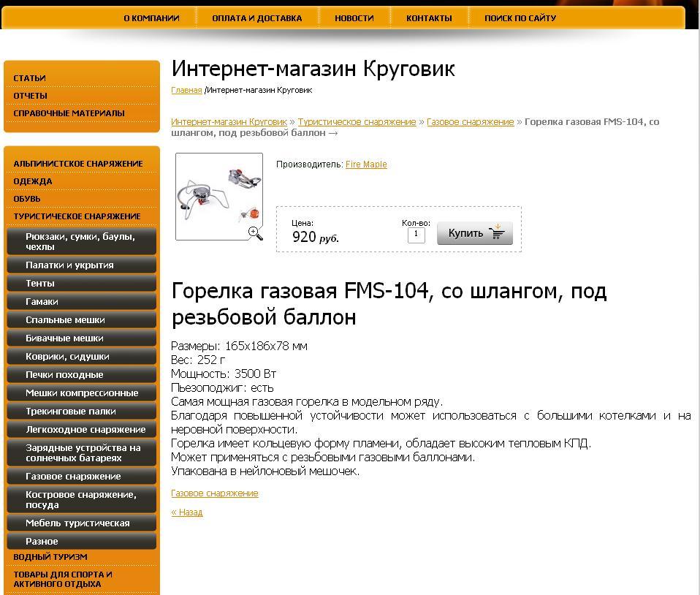This screenshot has height=595, width=700.
Task: Select Спальные мешки in sidebar
Action: 65,320
